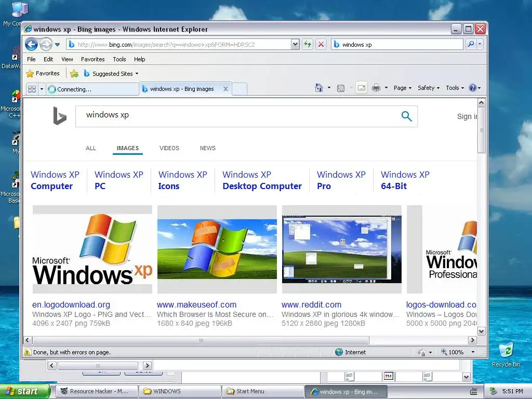Screen dimensions: 532x399
Task: Click the www.makeuseof.com link
Action: tap(196, 304)
